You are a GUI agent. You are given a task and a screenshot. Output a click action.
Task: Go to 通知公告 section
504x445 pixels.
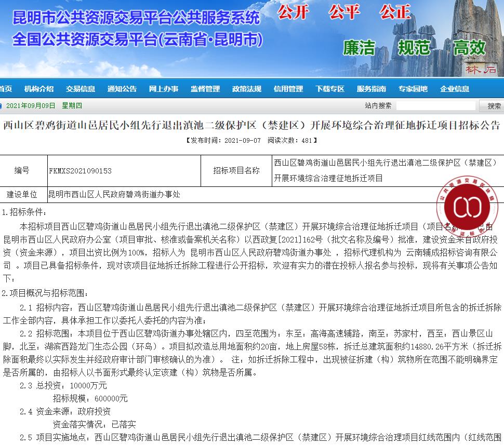point(122,89)
